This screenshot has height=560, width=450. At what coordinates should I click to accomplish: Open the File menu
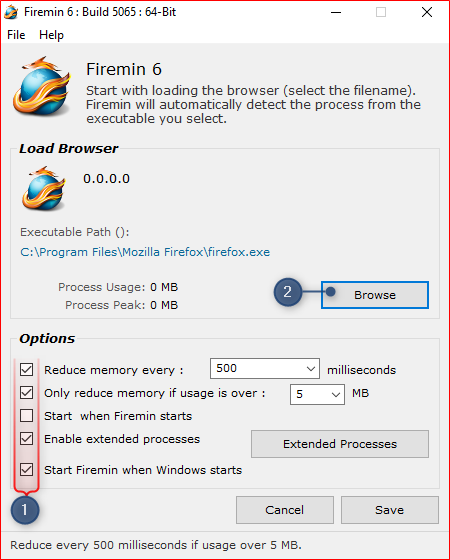pos(16,35)
